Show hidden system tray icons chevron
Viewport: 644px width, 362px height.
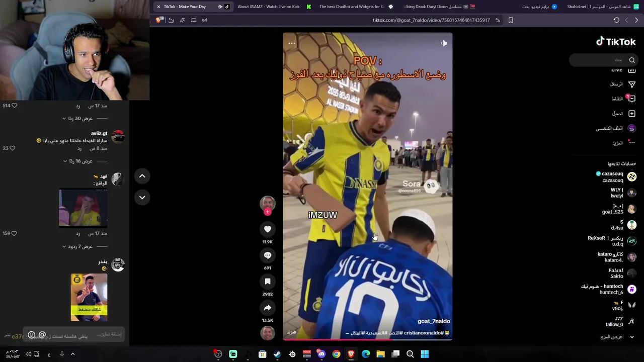click(x=72, y=354)
